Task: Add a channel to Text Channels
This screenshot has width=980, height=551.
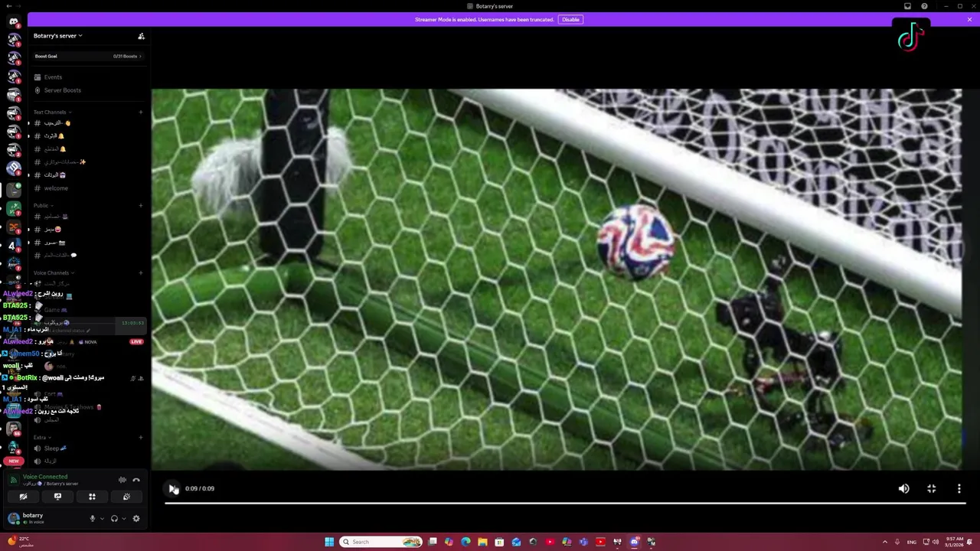Action: coord(141,112)
